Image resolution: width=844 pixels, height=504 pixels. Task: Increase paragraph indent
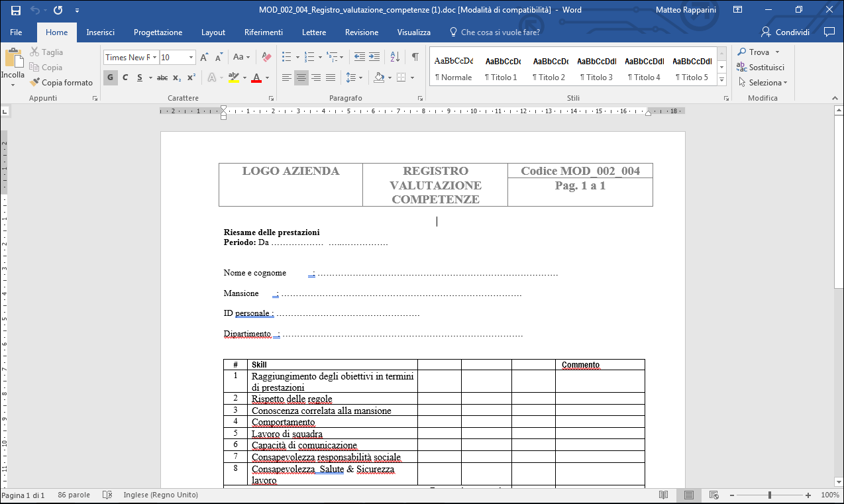pyautogui.click(x=374, y=58)
